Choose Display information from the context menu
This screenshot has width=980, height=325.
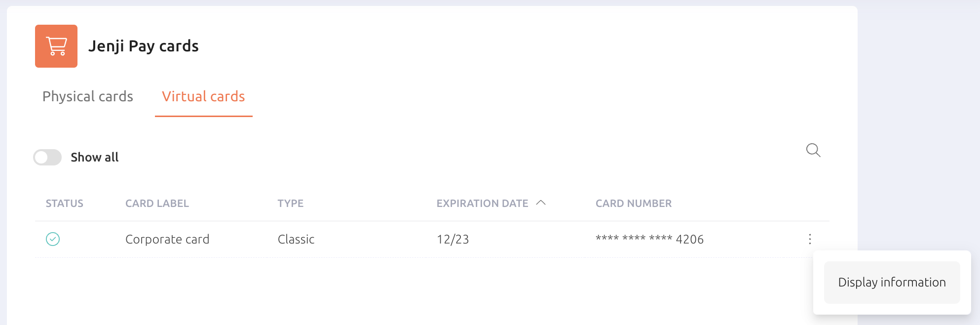[891, 282]
